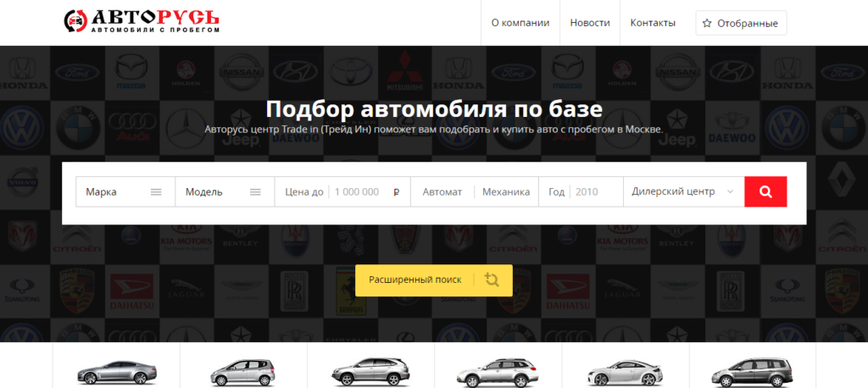Viewport: 868px width, 388px height.
Task: Select the silver crossover SUV thumbnail
Action: coord(370,372)
